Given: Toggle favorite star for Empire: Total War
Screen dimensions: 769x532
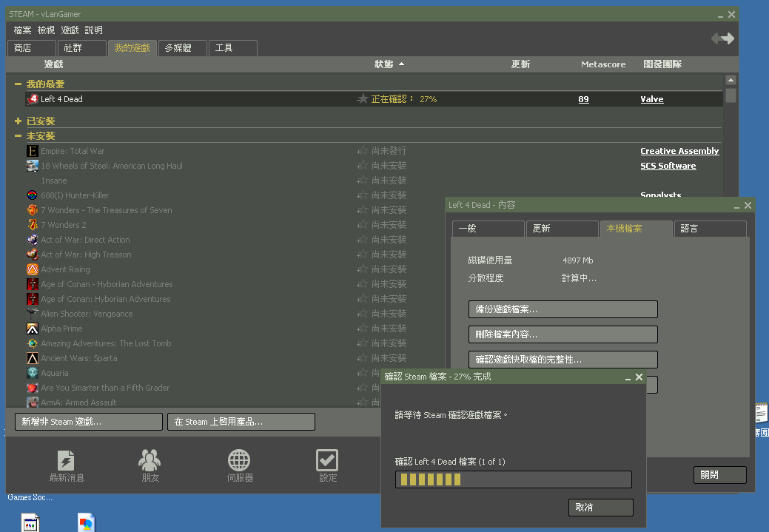Looking at the screenshot, I should tap(363, 151).
